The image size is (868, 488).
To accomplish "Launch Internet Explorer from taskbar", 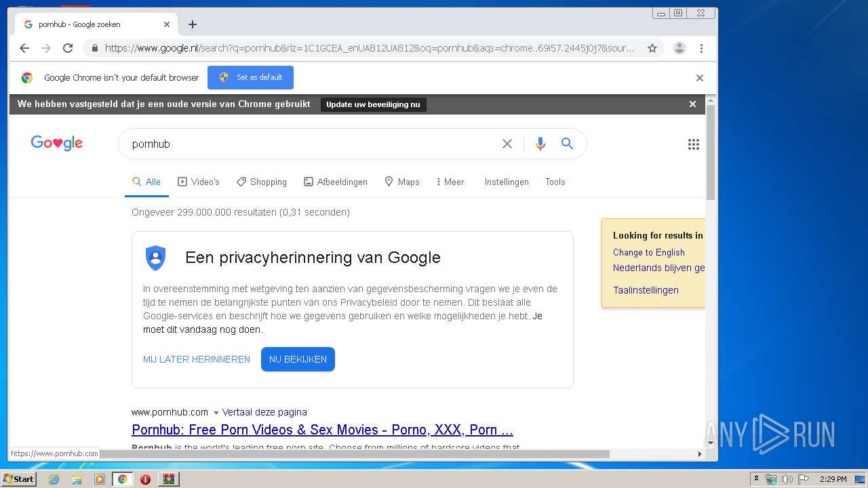I will point(54,479).
